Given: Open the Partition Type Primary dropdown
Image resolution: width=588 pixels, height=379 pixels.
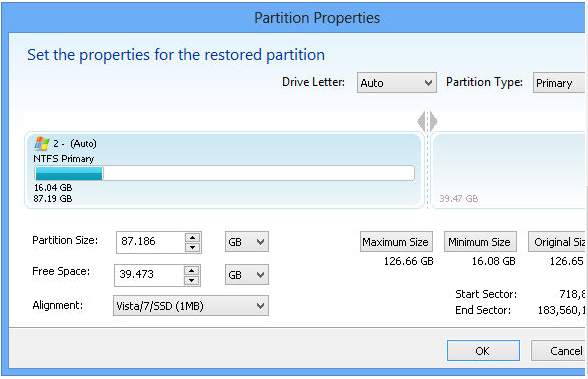Looking at the screenshot, I should (x=559, y=83).
